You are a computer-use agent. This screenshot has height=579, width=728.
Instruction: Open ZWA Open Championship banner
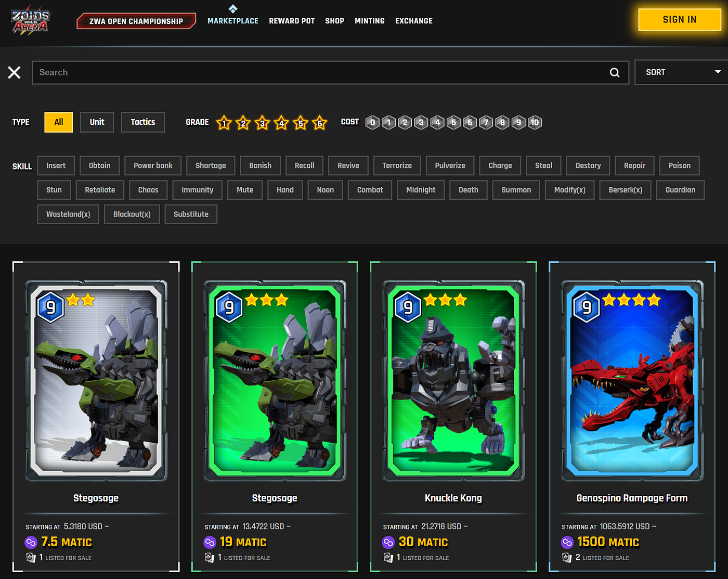[136, 21]
